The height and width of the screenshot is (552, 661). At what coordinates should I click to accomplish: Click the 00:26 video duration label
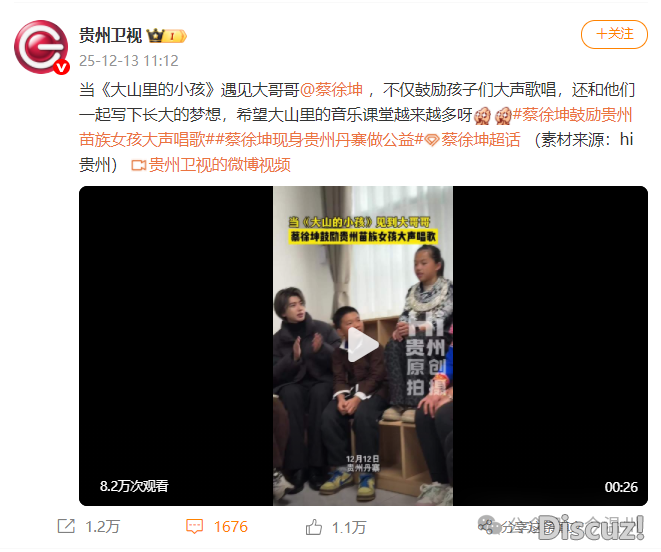pyautogui.click(x=621, y=487)
